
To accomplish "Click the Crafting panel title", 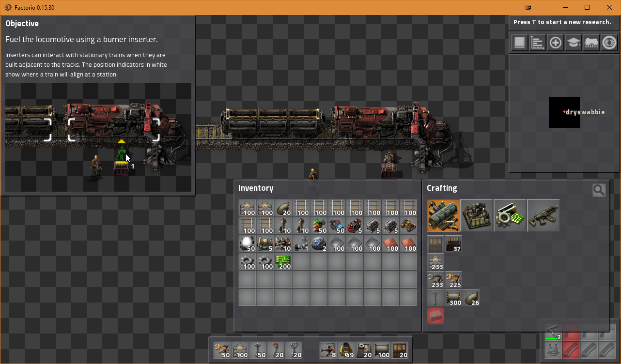I will pos(442,188).
